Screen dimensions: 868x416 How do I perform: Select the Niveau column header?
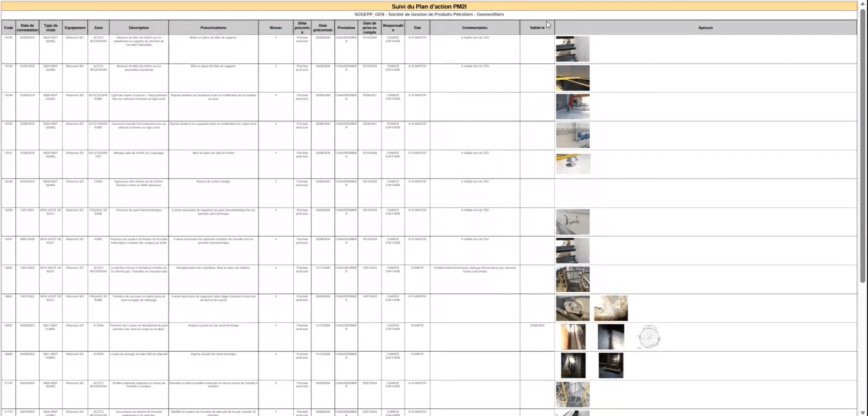point(276,28)
